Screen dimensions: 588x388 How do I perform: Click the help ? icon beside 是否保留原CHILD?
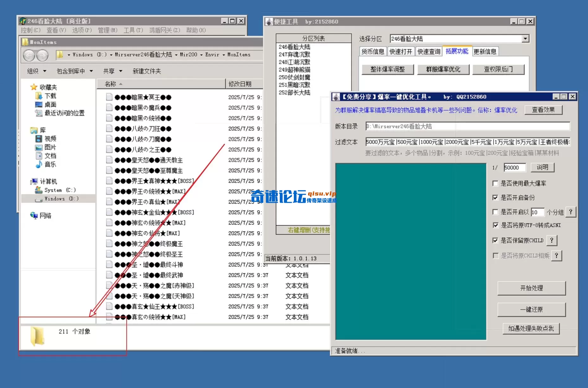552,240
